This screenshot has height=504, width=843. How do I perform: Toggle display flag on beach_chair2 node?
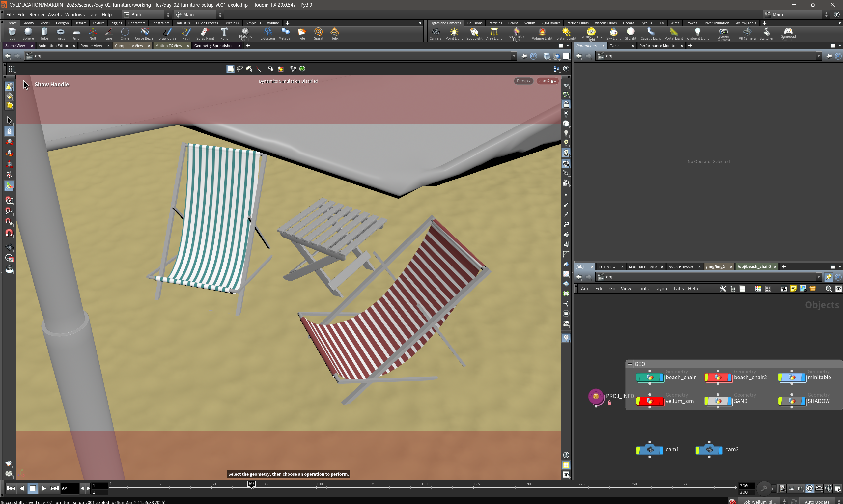coord(730,377)
